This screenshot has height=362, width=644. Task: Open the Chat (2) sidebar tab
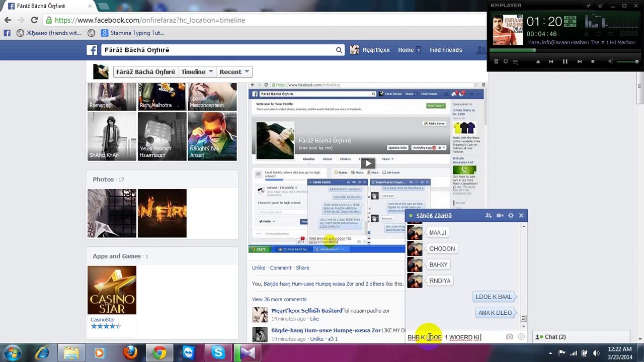580,337
